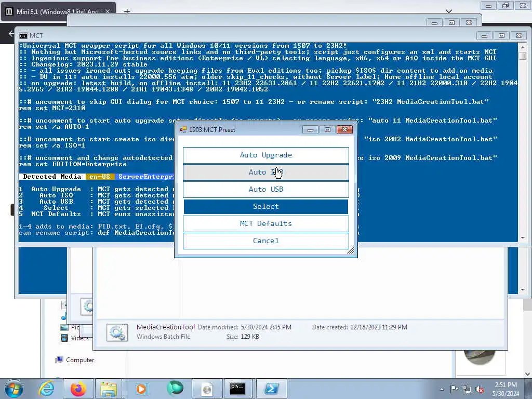Close the 1903 MCT Preset dialog

pyautogui.click(x=344, y=129)
